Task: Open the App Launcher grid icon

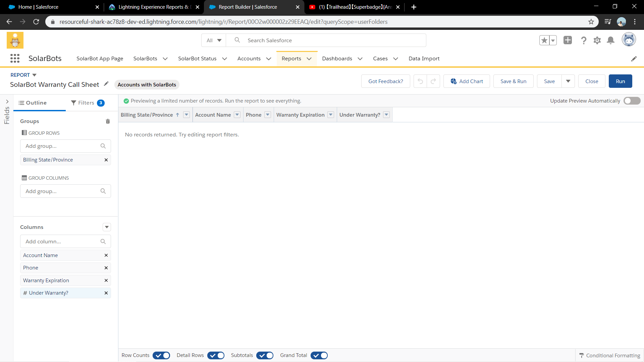Action: [x=15, y=58]
